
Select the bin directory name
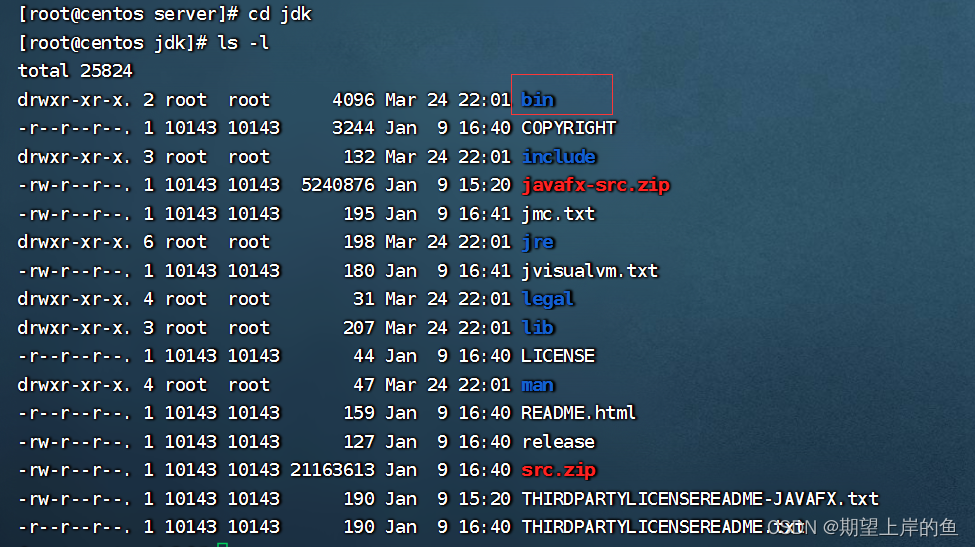tap(538, 99)
